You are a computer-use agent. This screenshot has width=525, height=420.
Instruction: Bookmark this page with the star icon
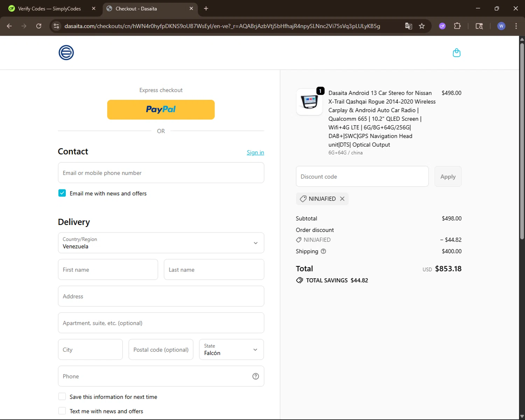point(422,26)
